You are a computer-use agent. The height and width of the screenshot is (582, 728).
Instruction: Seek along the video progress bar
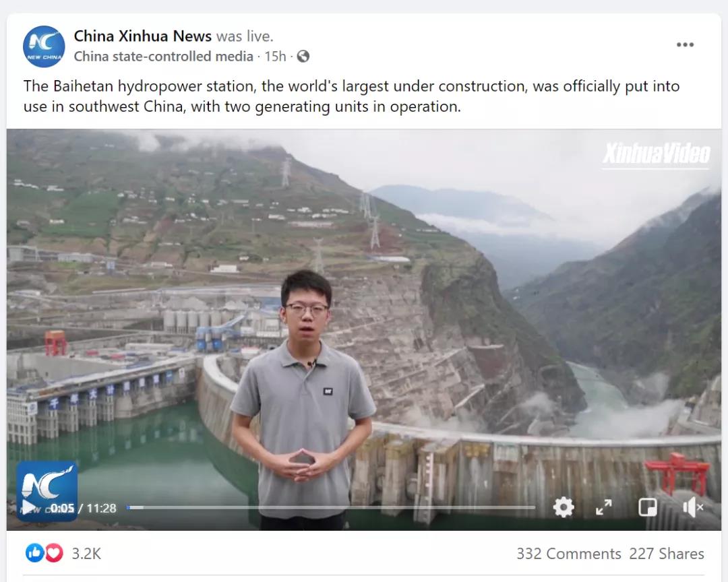point(331,507)
